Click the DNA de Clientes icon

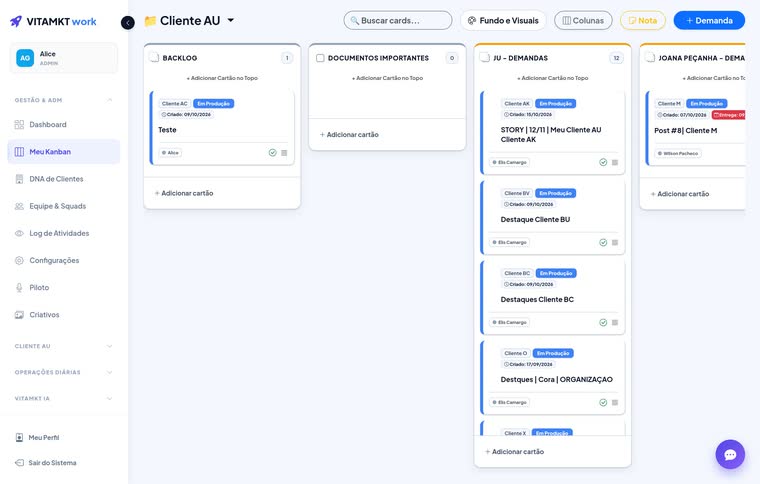click(19, 179)
